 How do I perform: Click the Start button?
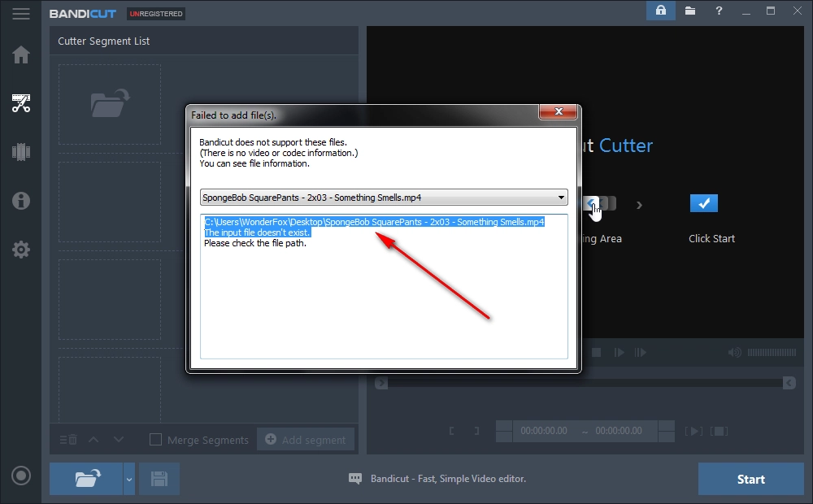point(750,479)
